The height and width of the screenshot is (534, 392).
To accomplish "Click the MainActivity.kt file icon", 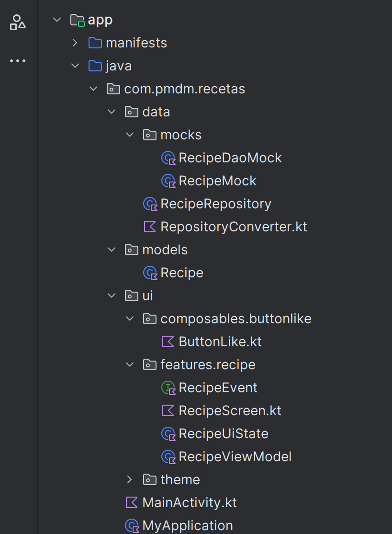I will [132, 503].
